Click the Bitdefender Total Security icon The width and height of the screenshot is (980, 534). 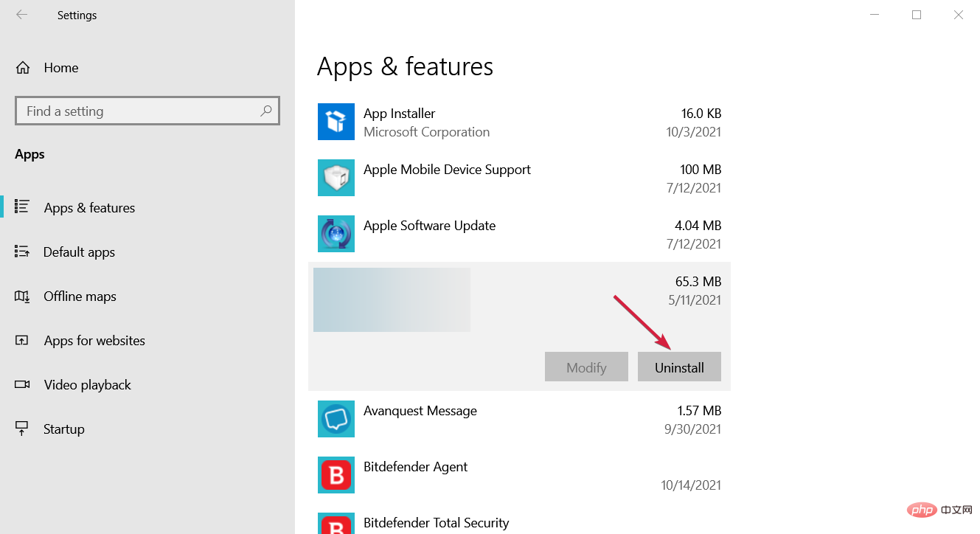coord(336,524)
